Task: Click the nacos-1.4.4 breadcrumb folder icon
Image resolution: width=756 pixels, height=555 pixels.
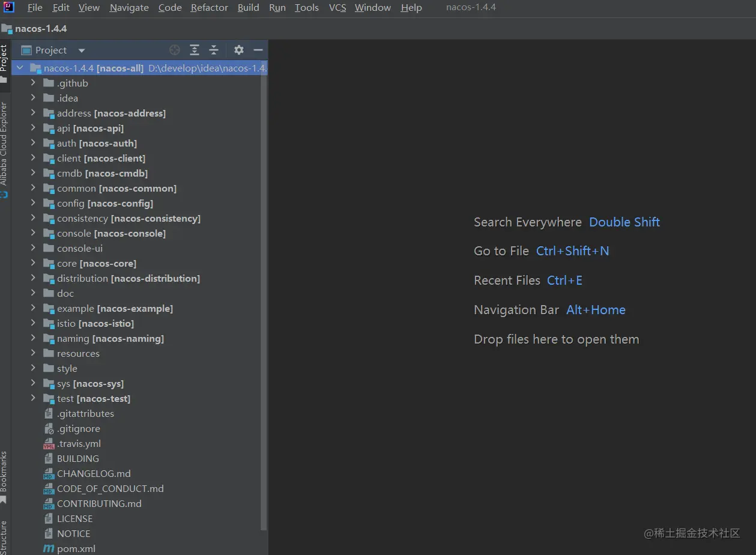Action: click(7, 28)
